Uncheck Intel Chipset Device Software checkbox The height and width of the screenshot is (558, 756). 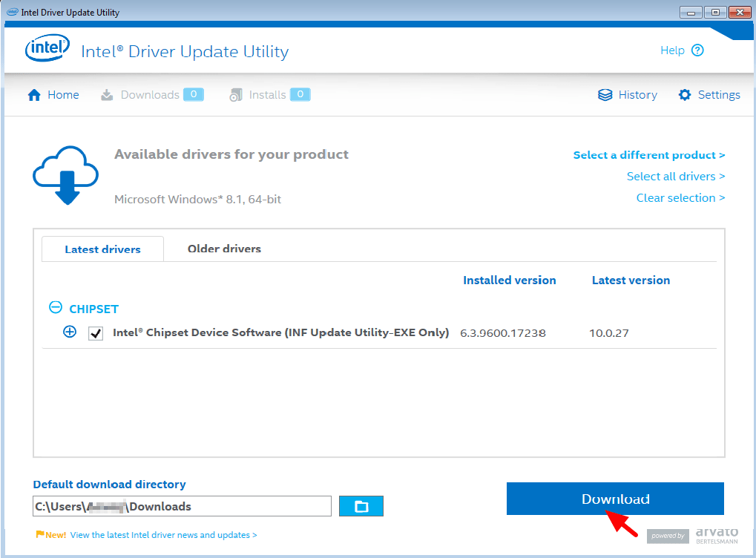96,333
